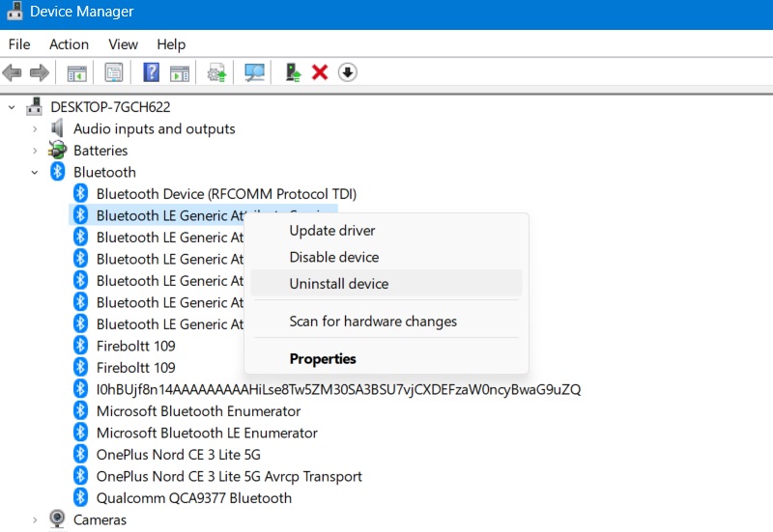The height and width of the screenshot is (532, 773).
Task: Click the Disable device down-arrow icon
Action: tap(348, 72)
